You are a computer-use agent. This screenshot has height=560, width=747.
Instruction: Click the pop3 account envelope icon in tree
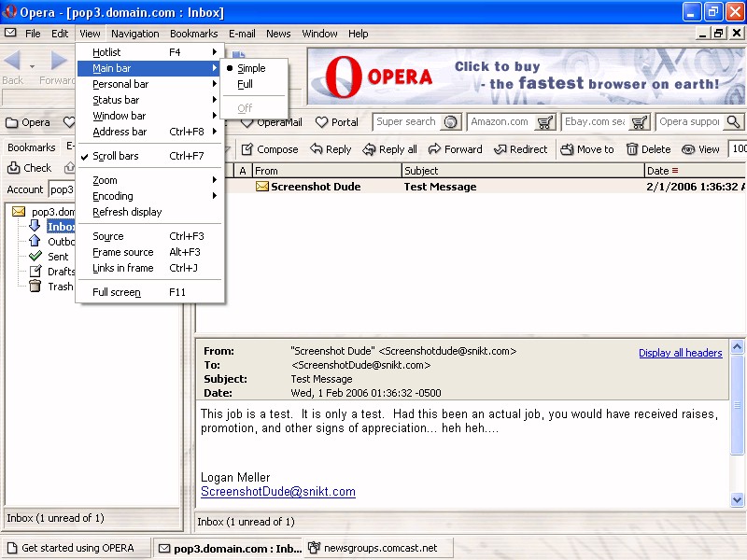click(x=19, y=211)
